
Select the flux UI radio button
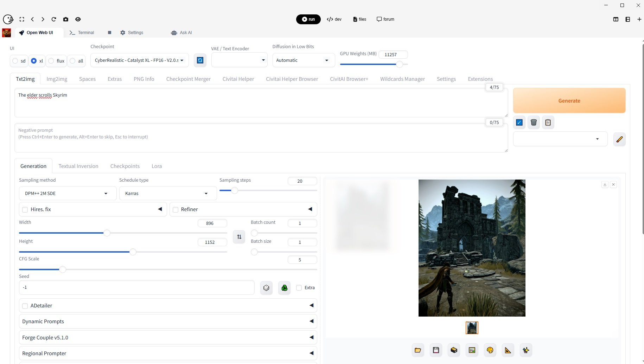[51, 61]
